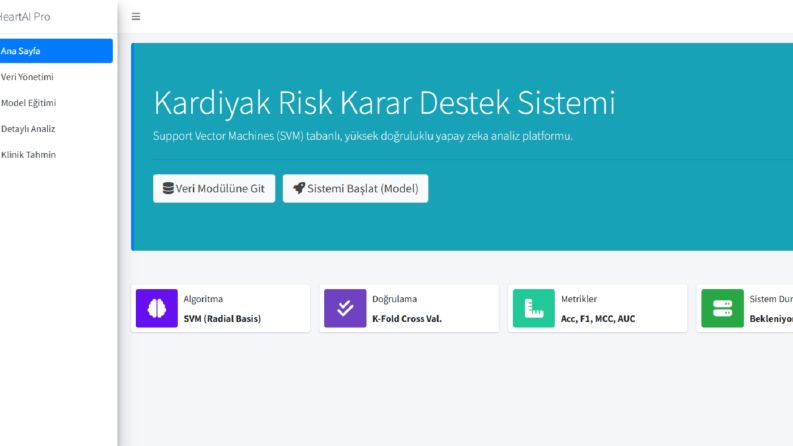Open the Model Eğitimi page
The image size is (793, 446).
(55, 103)
